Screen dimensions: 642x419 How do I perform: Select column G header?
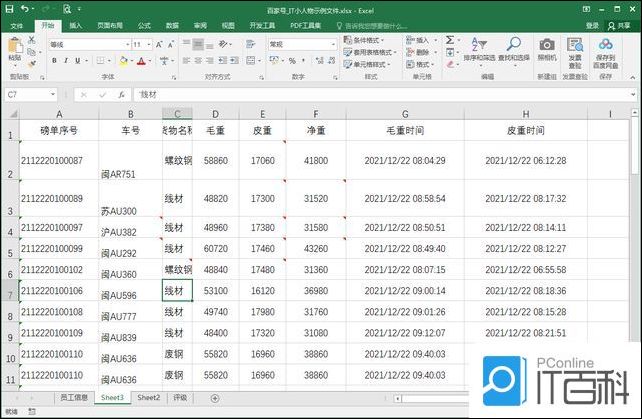coord(405,114)
